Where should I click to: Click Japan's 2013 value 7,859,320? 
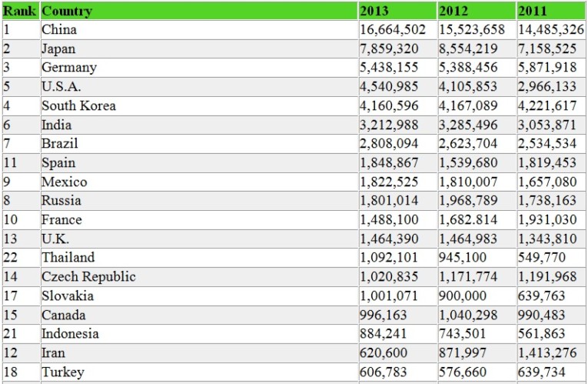(x=394, y=48)
